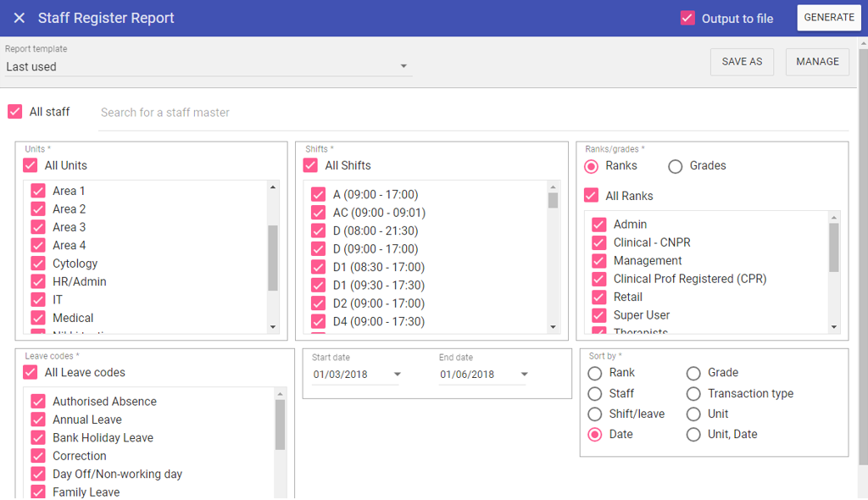Toggle the Cytology unit checkbox
The image size is (868, 500).
pyautogui.click(x=38, y=264)
